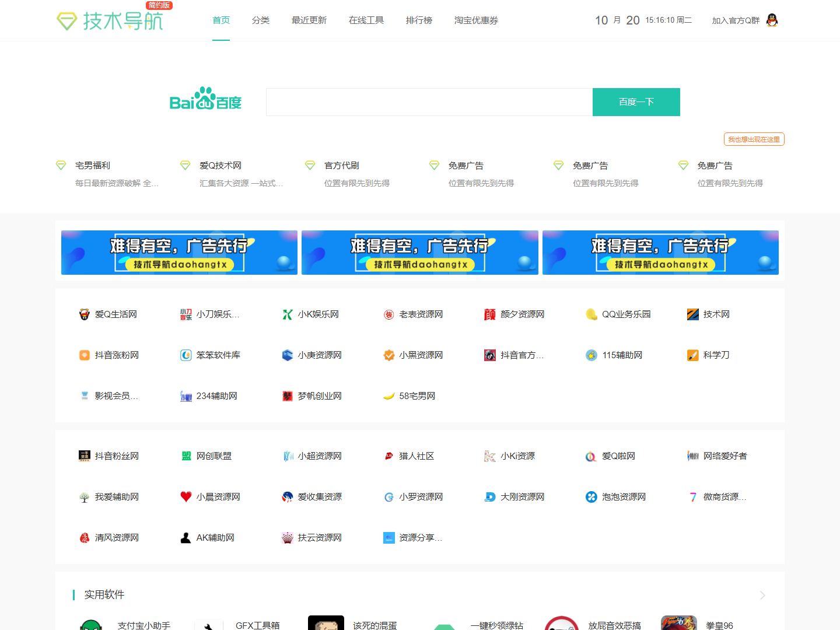Open 淘宝优惠券 menu item
Image resolution: width=840 pixels, height=630 pixels.
[x=476, y=20]
